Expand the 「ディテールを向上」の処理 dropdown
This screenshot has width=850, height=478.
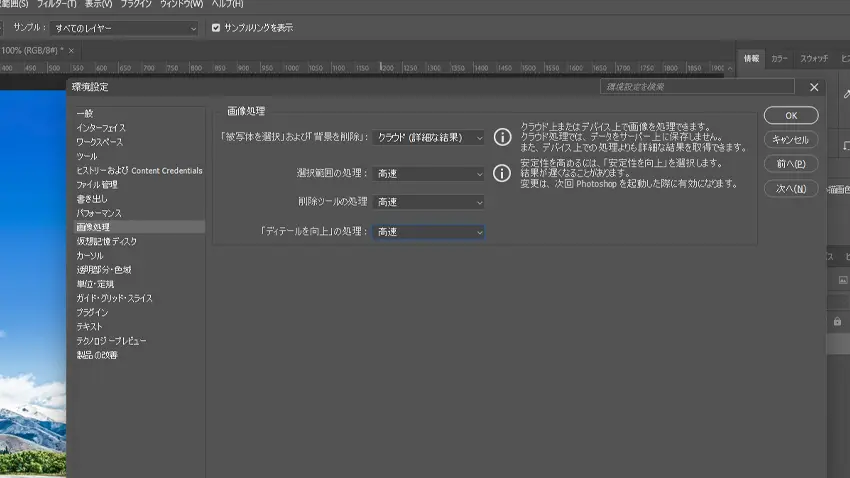pos(430,232)
